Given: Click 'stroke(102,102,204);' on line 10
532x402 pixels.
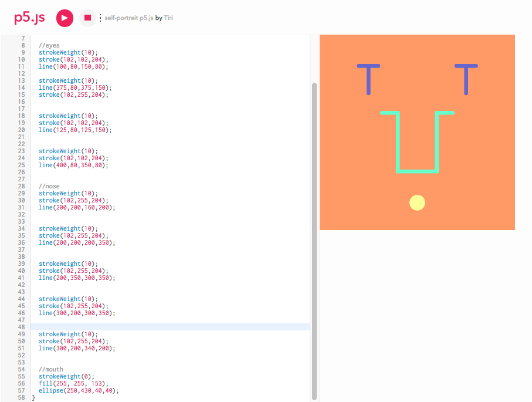Looking at the screenshot, I should pyautogui.click(x=74, y=59).
